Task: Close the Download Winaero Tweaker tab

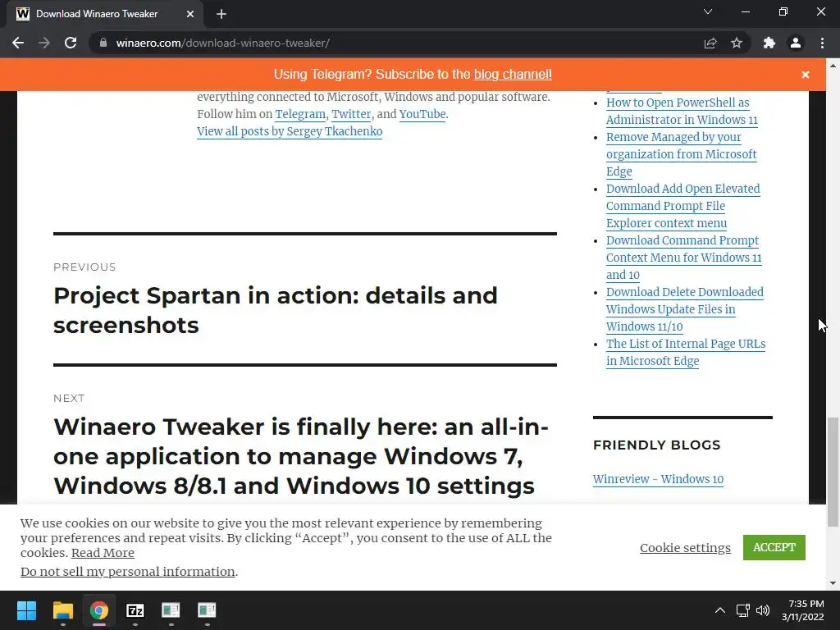Action: (x=190, y=14)
